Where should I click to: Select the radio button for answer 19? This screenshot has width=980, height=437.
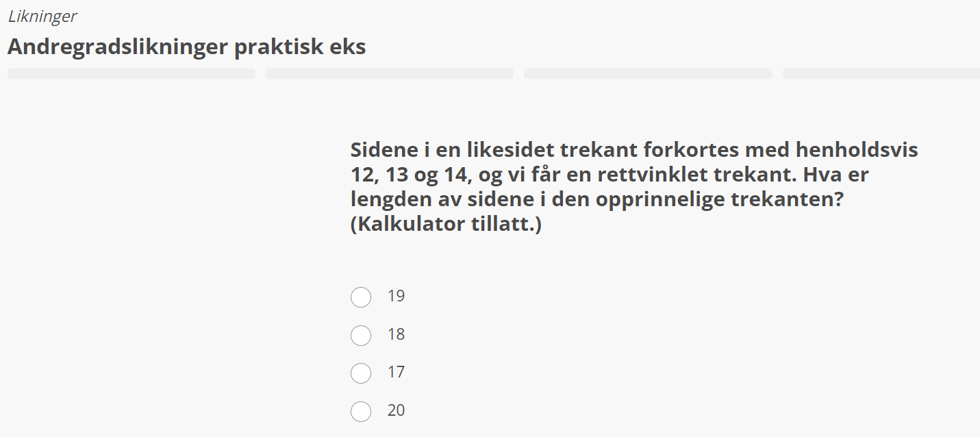coord(361,297)
